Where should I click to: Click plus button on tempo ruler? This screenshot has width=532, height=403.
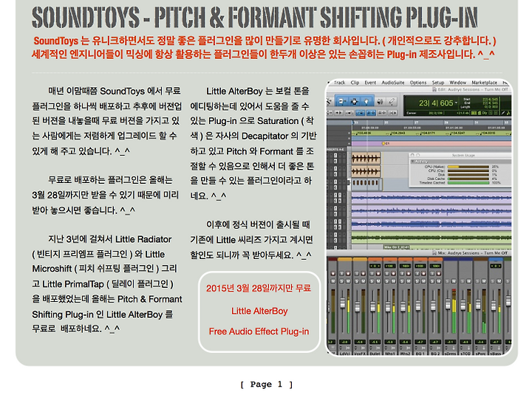pos(349,133)
